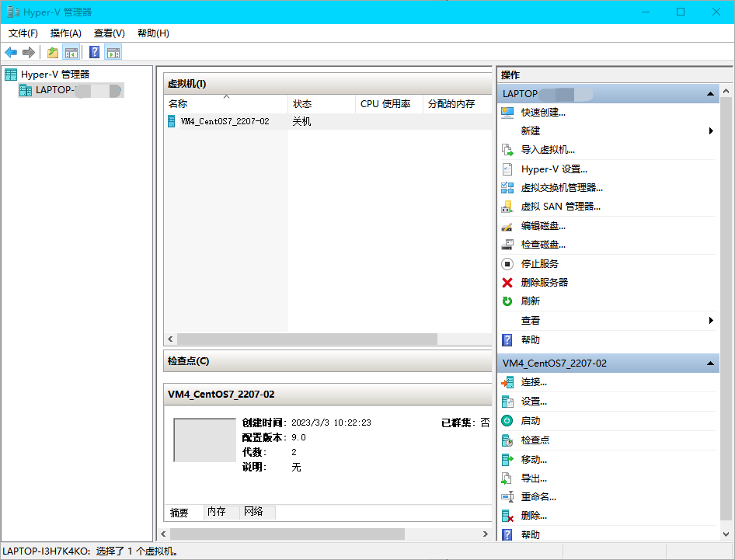
Task: Select the LAPTOP server tree node
Action: 70,90
